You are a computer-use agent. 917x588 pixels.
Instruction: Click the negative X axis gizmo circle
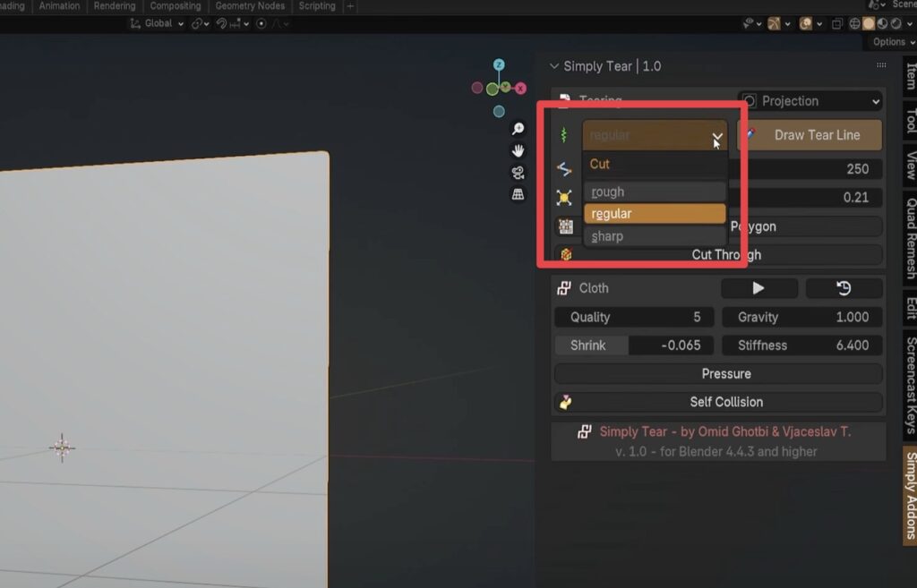point(477,88)
